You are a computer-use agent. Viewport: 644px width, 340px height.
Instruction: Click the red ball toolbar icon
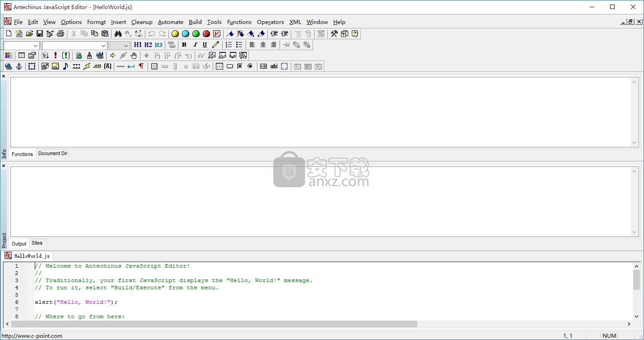click(x=206, y=33)
